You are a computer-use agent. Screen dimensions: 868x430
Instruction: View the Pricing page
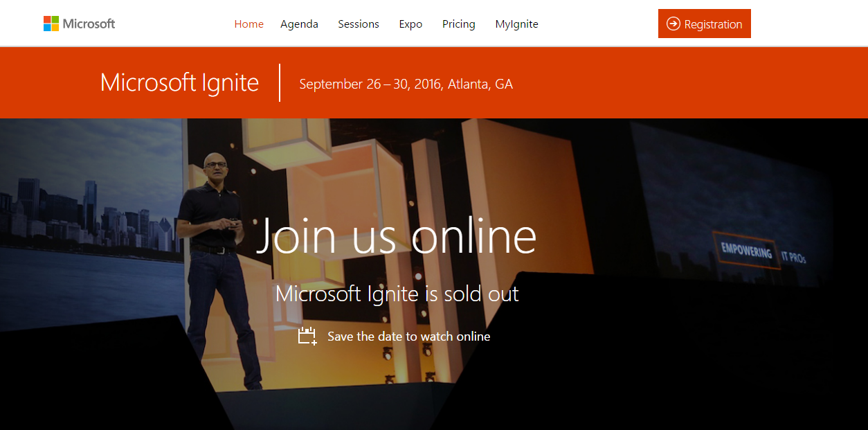click(459, 24)
